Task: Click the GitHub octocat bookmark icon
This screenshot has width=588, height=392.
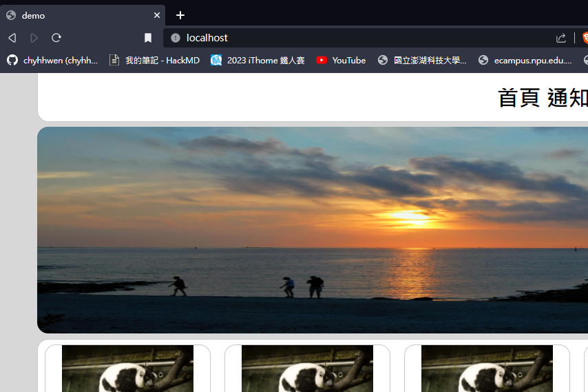Action: (x=12, y=60)
